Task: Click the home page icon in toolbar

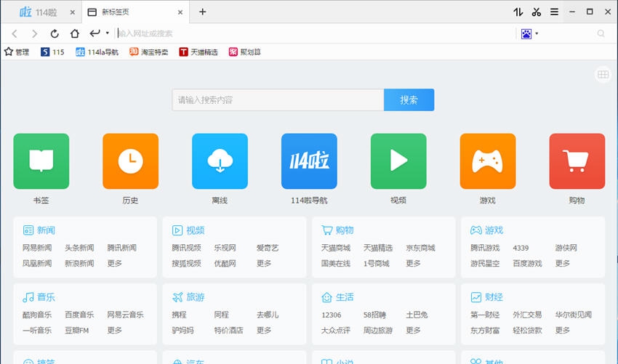Action: pos(74,33)
